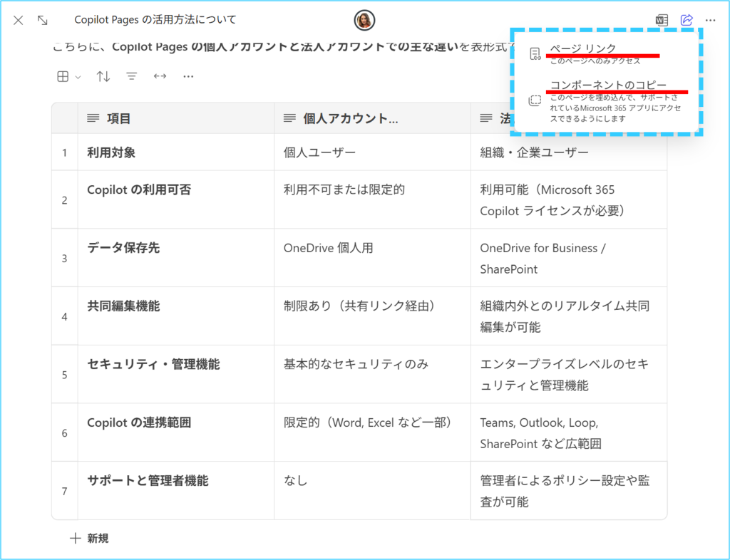Viewport: 730px width, 560px height.
Task: Click the Copilot の利用可否 cell
Action: point(176,200)
